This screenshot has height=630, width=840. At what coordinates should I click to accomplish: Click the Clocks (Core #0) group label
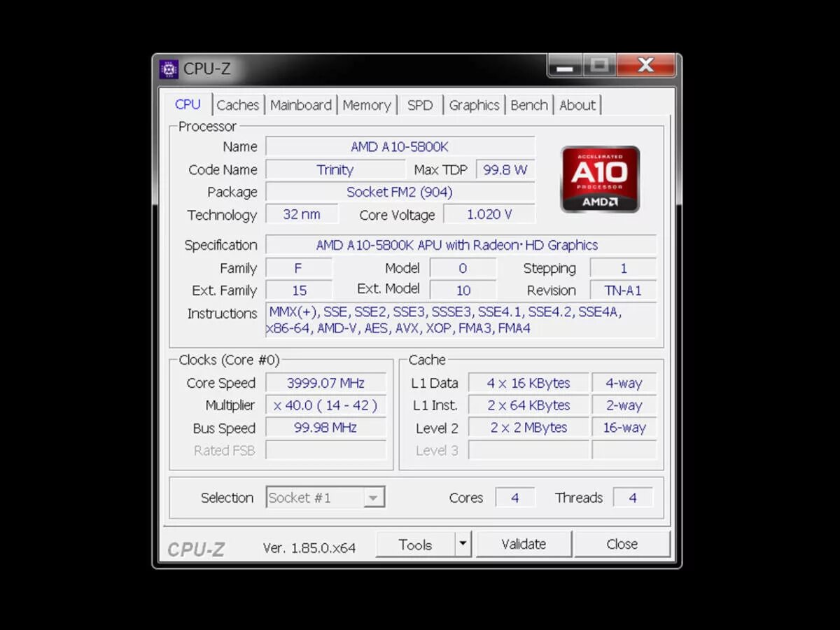click(x=229, y=360)
